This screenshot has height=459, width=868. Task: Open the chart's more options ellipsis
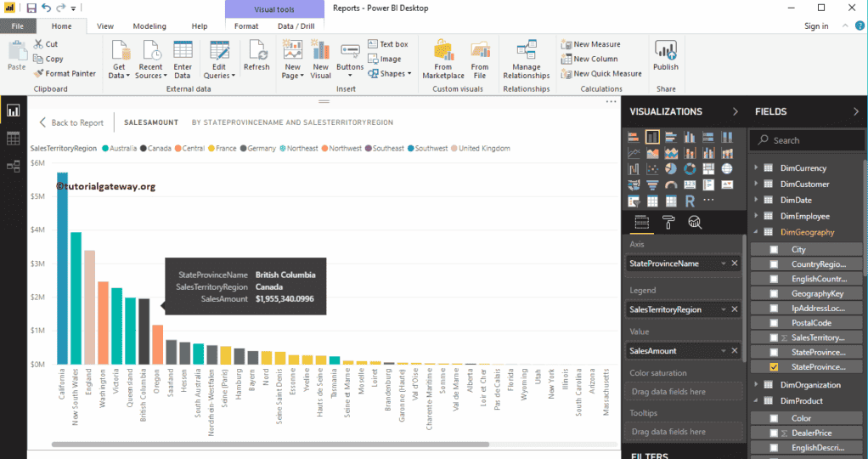pos(611,101)
